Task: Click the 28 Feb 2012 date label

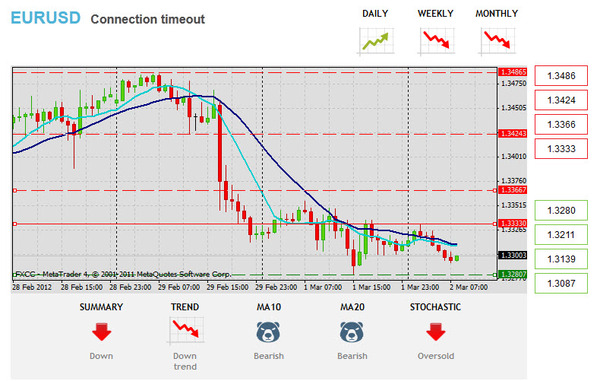Action: 32,287
